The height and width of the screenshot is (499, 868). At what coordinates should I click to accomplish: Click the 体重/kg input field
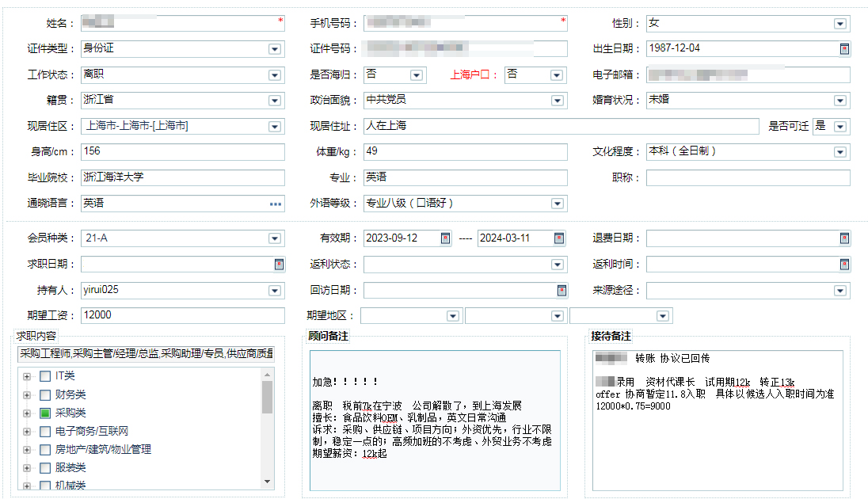pos(466,152)
